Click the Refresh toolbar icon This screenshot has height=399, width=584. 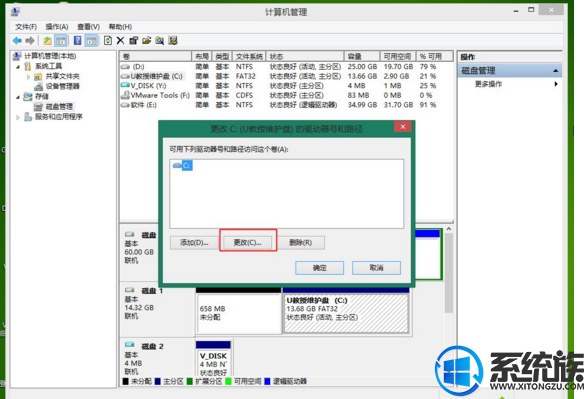(108, 40)
